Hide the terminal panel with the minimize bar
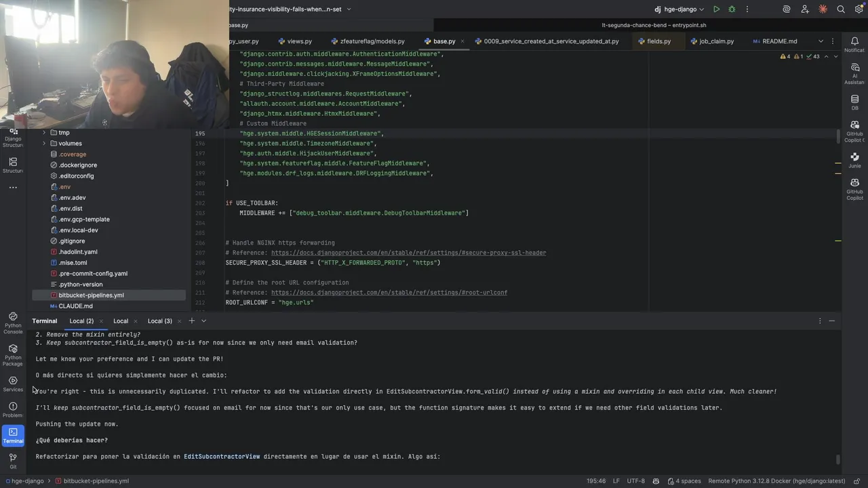The image size is (868, 488). [832, 321]
